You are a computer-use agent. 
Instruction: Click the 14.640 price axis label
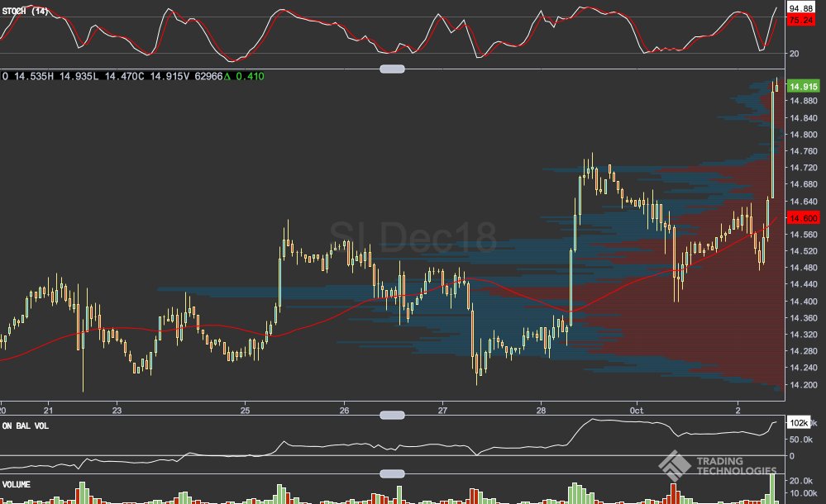[804, 201]
